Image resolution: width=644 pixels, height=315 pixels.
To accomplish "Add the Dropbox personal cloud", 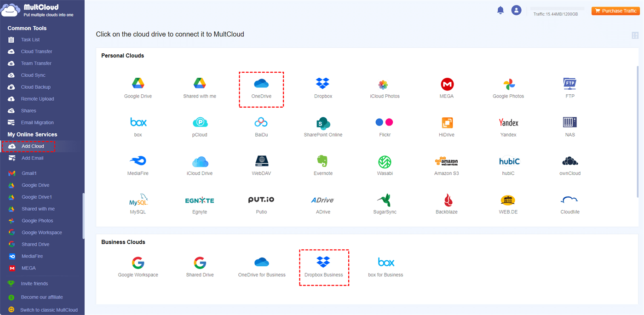I will click(323, 87).
